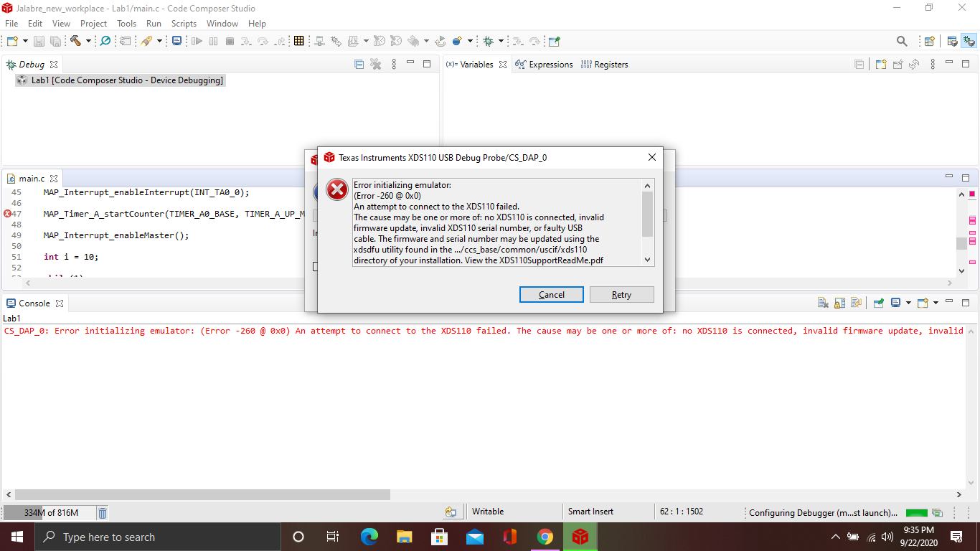Click Remove All Terminated Launches in Debug view
The height and width of the screenshot is (551, 980).
click(375, 65)
